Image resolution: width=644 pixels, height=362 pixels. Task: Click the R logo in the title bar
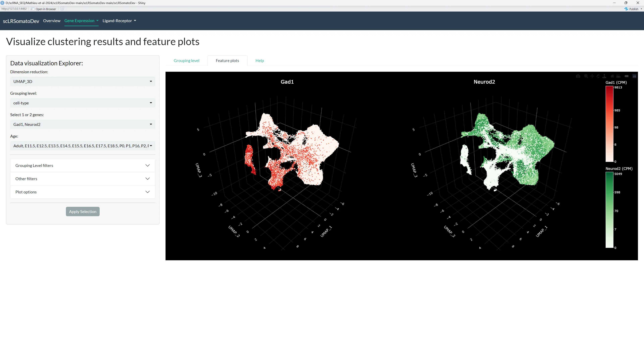3,3
